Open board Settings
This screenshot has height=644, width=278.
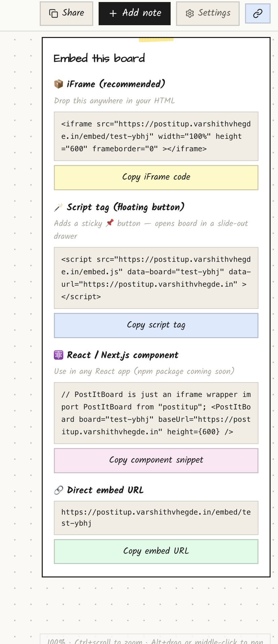click(208, 13)
